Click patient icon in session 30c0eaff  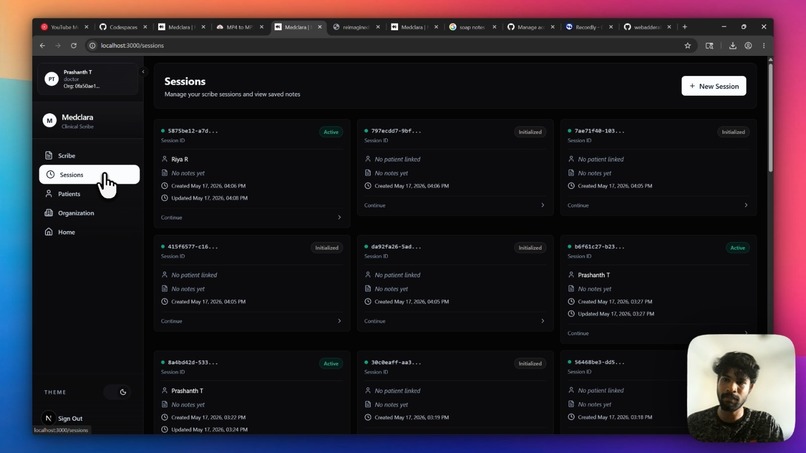pyautogui.click(x=368, y=390)
